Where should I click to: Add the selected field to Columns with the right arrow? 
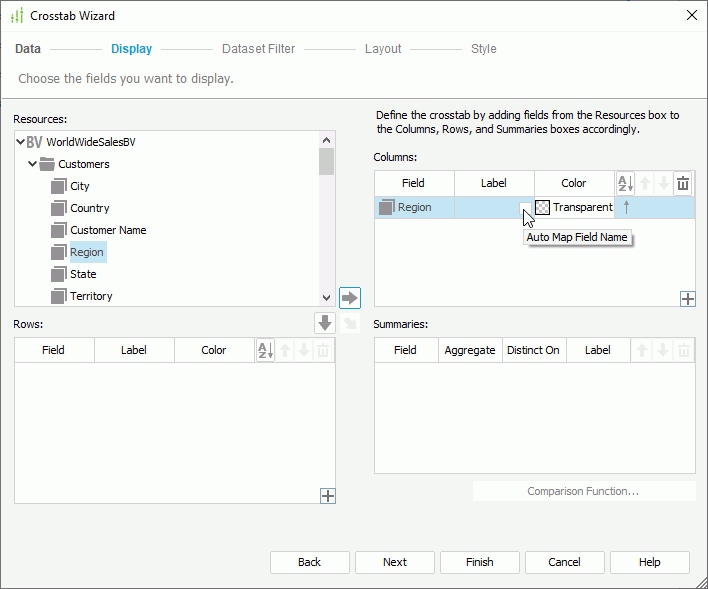click(x=350, y=298)
